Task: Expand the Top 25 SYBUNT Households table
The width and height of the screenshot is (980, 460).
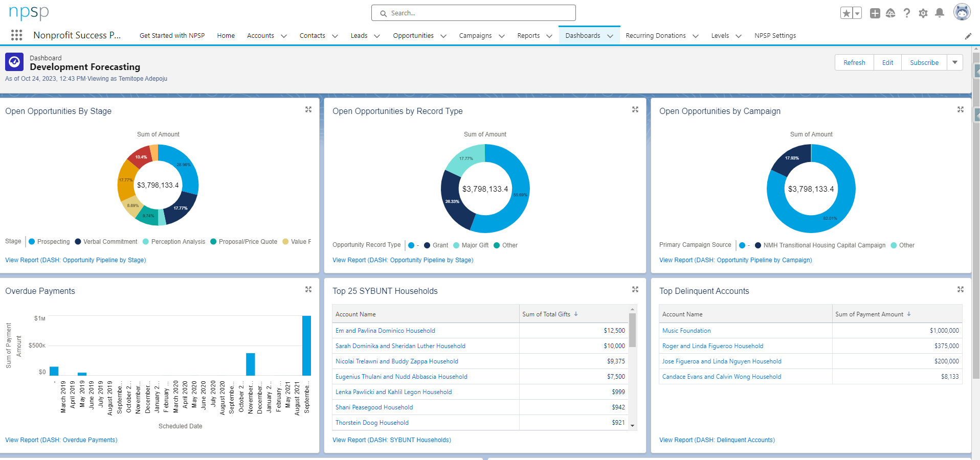Action: pos(635,289)
